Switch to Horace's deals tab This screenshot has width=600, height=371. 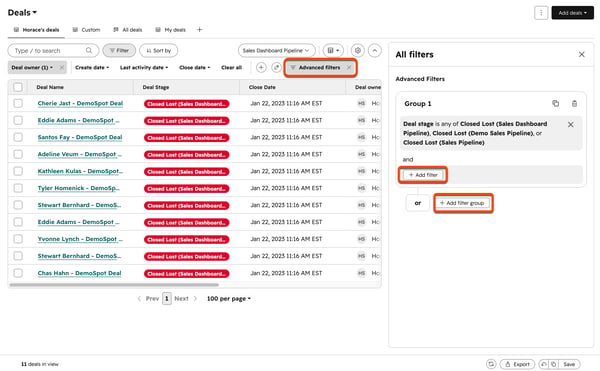tap(36, 29)
